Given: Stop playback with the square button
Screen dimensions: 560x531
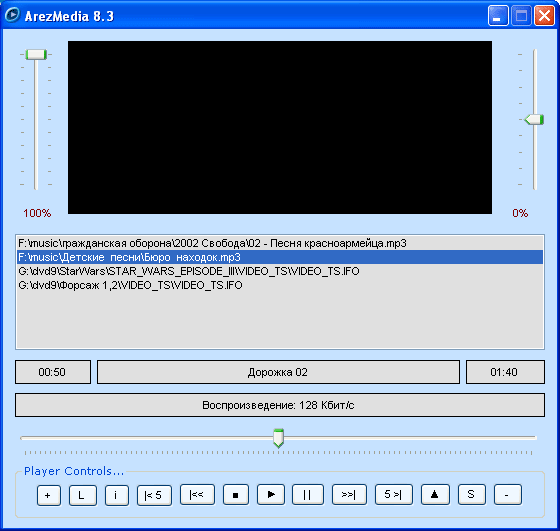Looking at the screenshot, I should pos(236,495).
